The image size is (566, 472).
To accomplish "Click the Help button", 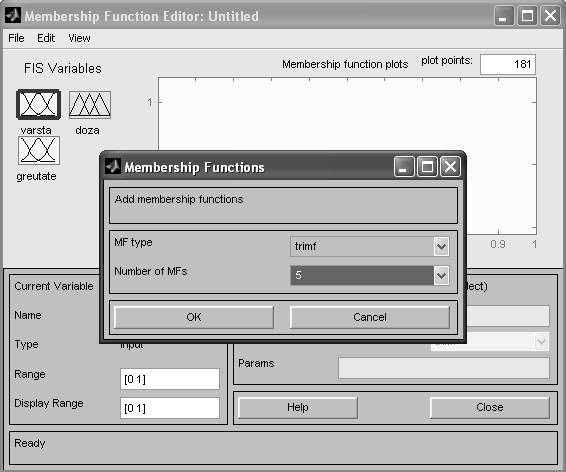I will tap(298, 407).
